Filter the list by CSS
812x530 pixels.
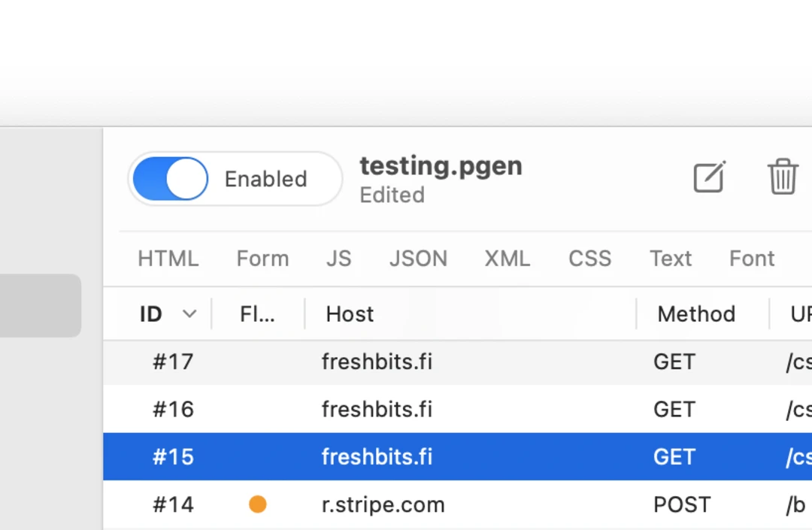(589, 259)
